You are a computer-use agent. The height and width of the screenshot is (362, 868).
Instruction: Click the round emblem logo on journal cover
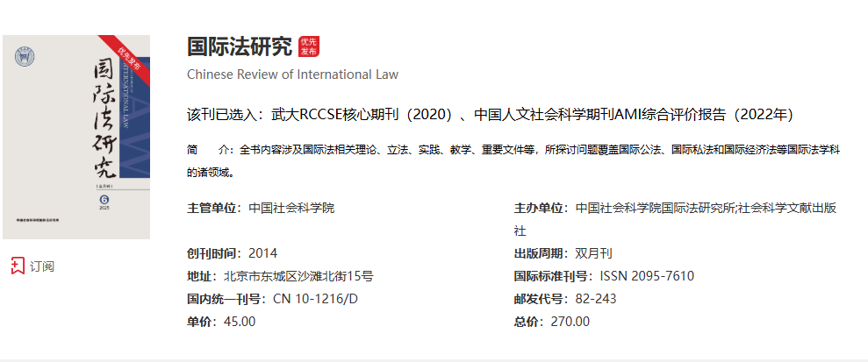25,59
